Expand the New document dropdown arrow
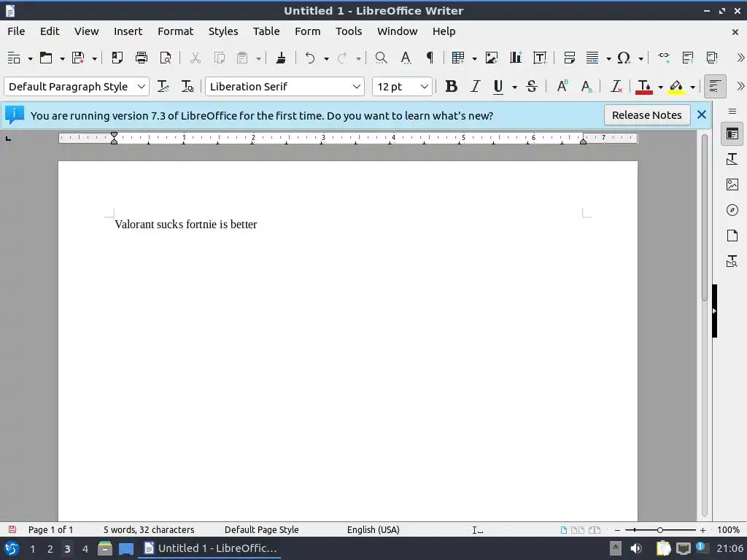The width and height of the screenshot is (747, 560). [30, 58]
